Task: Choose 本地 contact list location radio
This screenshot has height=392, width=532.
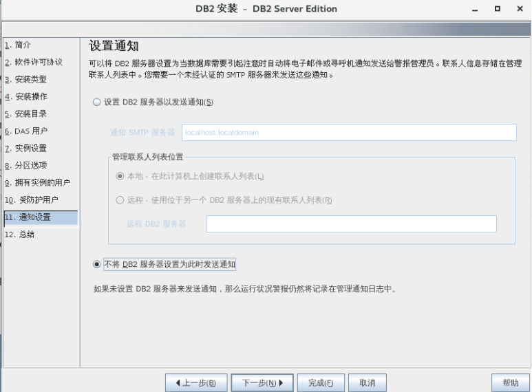Action: coord(120,176)
